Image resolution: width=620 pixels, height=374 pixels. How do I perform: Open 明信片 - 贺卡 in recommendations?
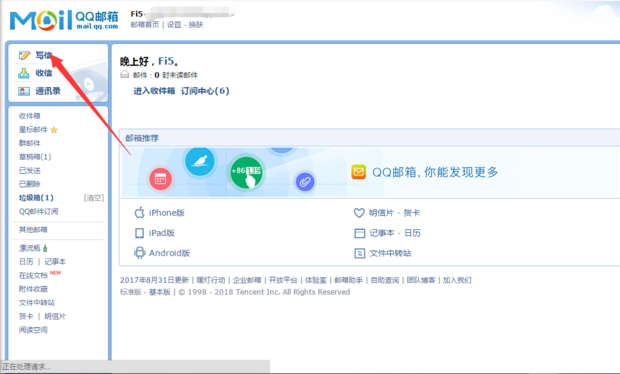394,213
